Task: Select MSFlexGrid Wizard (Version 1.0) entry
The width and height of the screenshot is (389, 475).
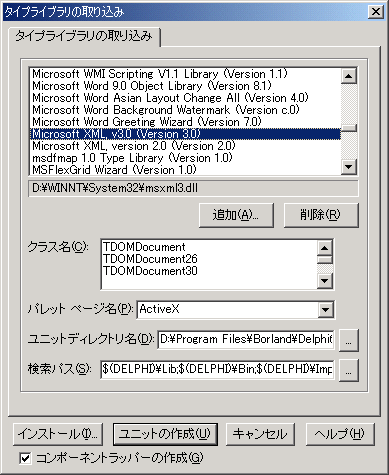Action: (185, 170)
